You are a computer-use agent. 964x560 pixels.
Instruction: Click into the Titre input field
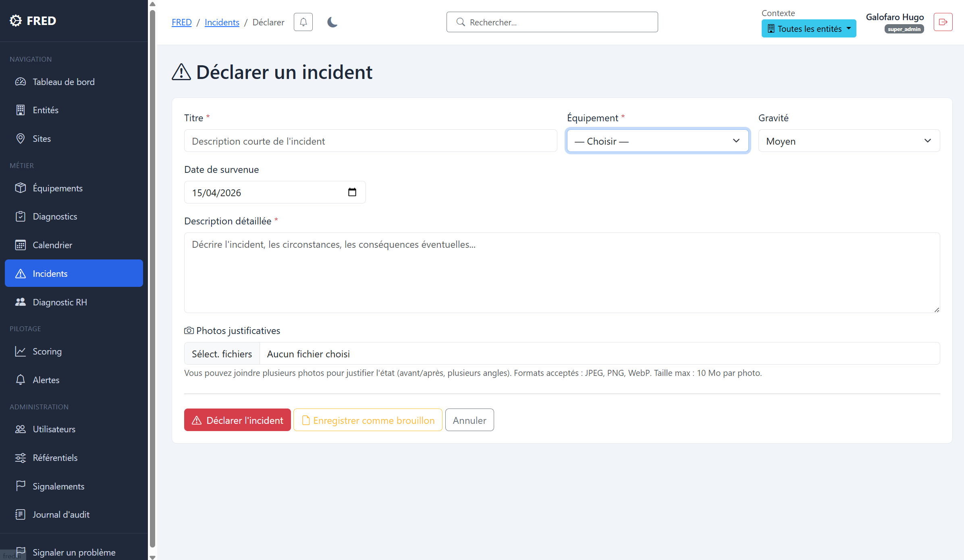click(x=370, y=141)
